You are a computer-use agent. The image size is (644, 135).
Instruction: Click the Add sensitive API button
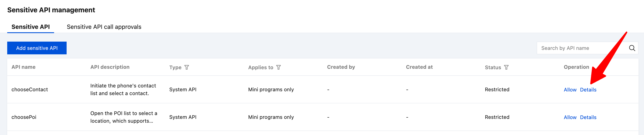[x=37, y=48]
